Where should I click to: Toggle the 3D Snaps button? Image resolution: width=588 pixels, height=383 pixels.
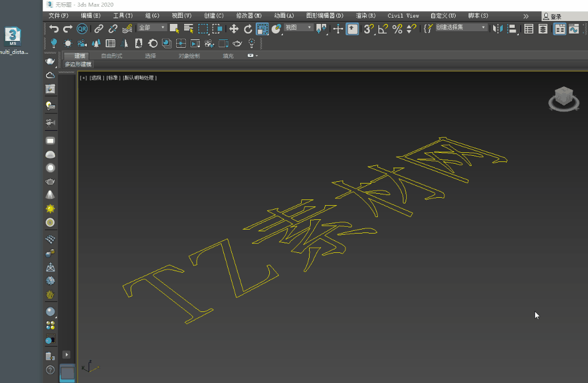coord(368,28)
